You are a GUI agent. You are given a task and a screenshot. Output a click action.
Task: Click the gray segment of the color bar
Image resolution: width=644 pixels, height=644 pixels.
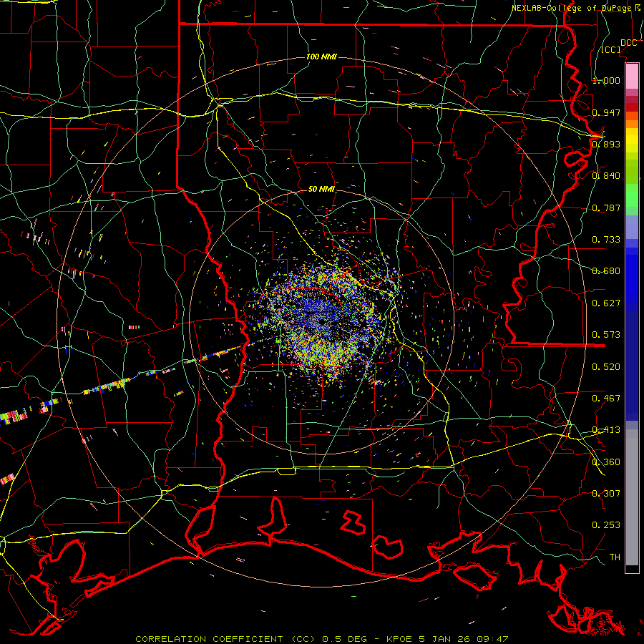[632, 497]
